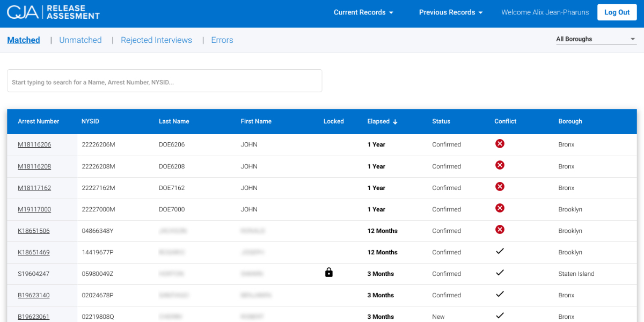Click the checkmark icon on row B19623061

coord(500,315)
